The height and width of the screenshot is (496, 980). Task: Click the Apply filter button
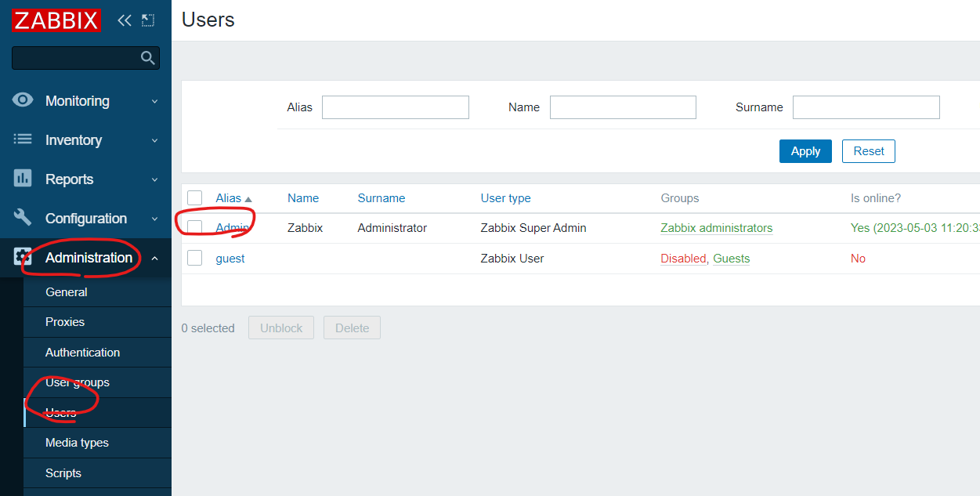click(x=805, y=151)
